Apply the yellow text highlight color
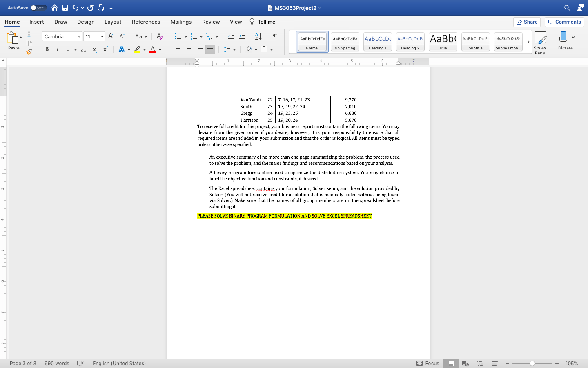This screenshot has height=368, width=588. pos(137,49)
